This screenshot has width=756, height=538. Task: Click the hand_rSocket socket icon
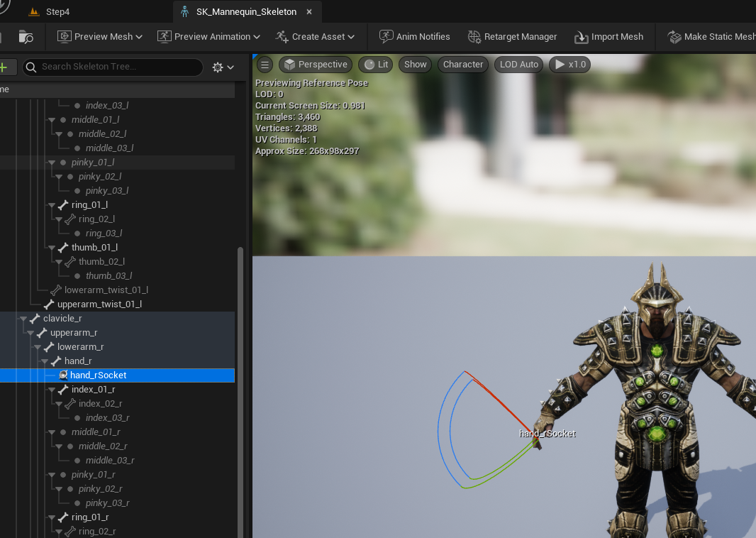coord(62,375)
